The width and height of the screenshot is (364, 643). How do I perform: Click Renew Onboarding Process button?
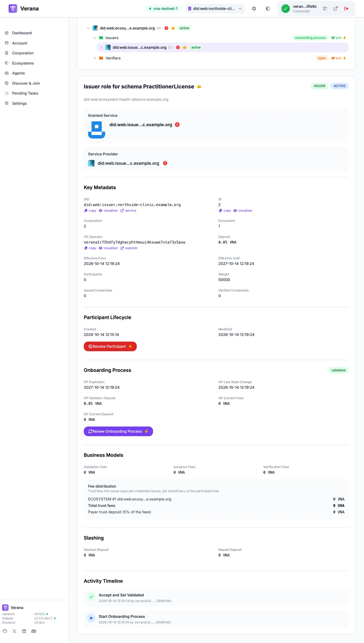118,431
